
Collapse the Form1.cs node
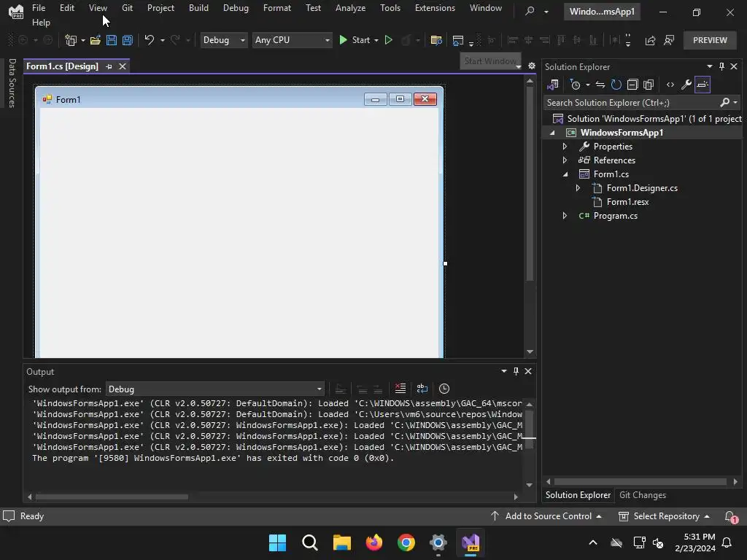click(565, 174)
